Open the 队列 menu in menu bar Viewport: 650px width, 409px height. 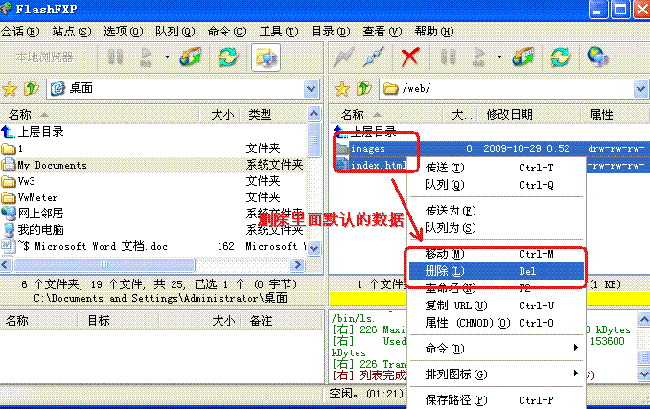click(175, 31)
